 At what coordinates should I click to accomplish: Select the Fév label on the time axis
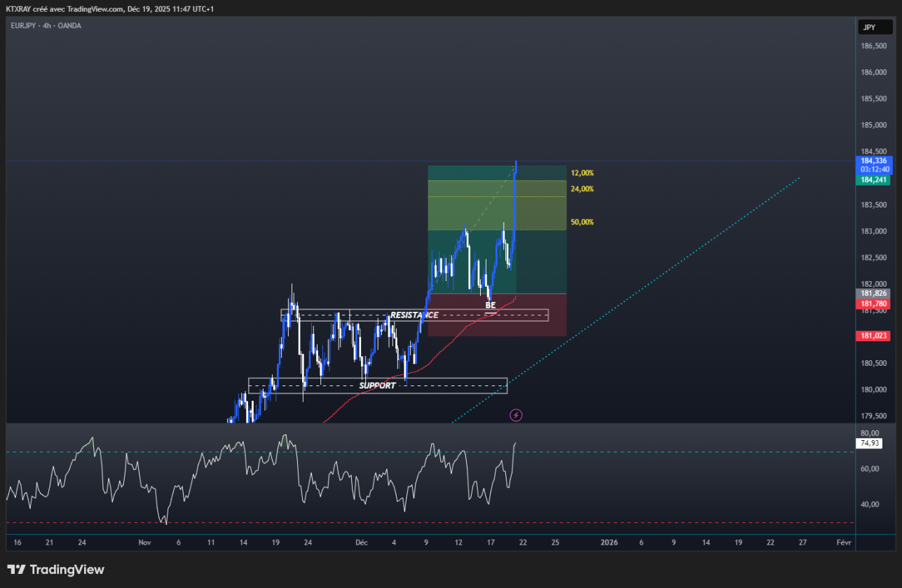click(x=844, y=542)
